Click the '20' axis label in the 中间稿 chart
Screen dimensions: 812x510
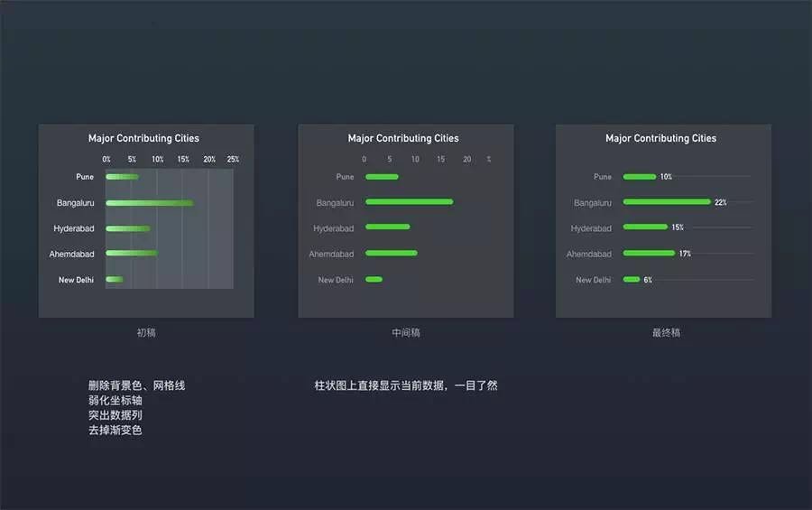[467, 159]
